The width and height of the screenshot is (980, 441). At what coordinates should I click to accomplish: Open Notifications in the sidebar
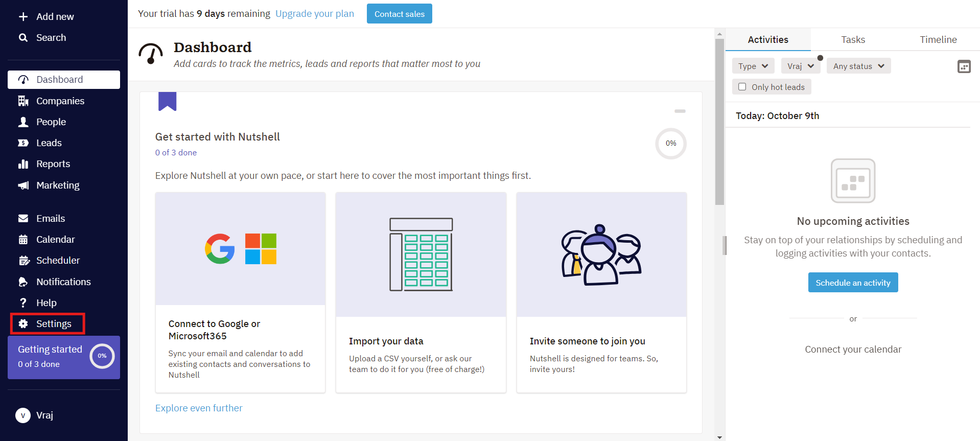(64, 282)
